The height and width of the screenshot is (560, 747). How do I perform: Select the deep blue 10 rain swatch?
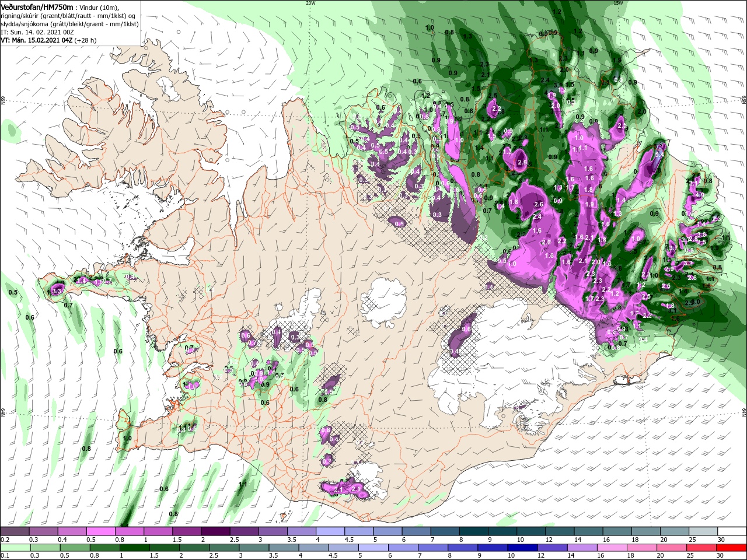pyautogui.click(x=522, y=548)
